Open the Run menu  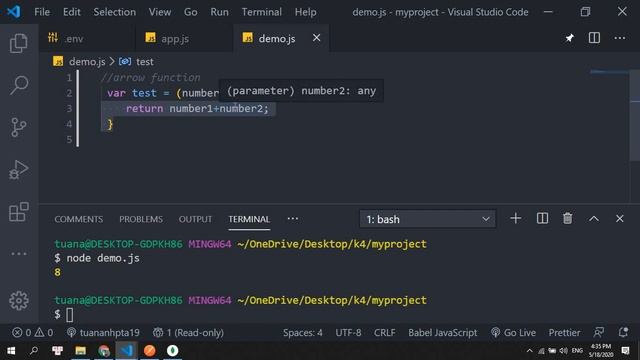[x=220, y=12]
